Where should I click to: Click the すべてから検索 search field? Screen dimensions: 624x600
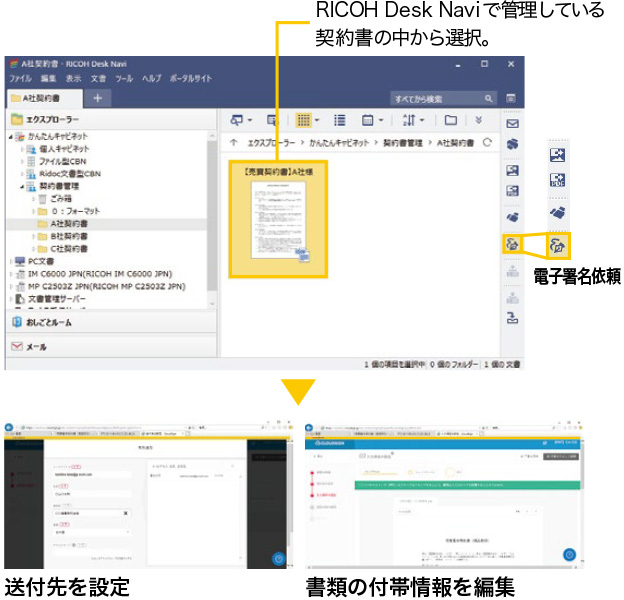[x=435, y=99]
